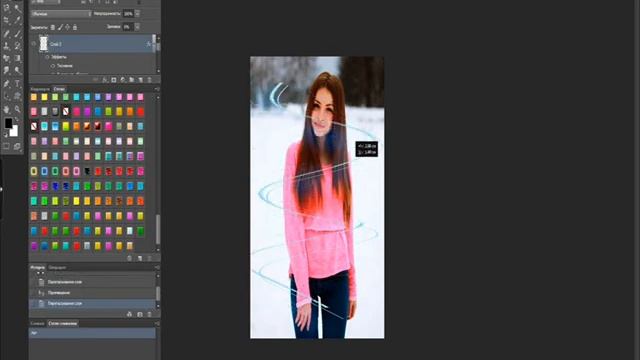Open the Character Styles panel flyout menu
The width and height of the screenshot is (640, 360).
tap(157, 323)
